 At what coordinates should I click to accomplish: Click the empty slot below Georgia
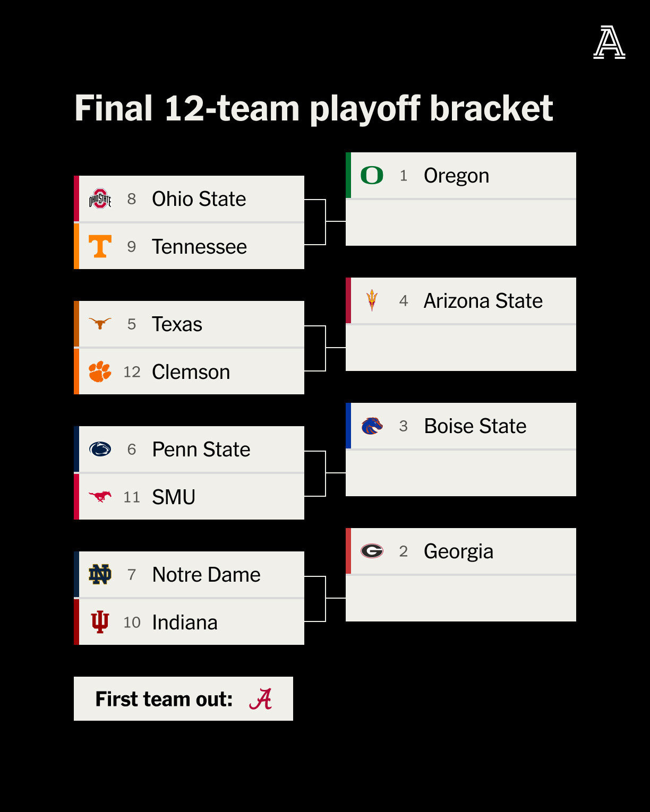click(461, 599)
